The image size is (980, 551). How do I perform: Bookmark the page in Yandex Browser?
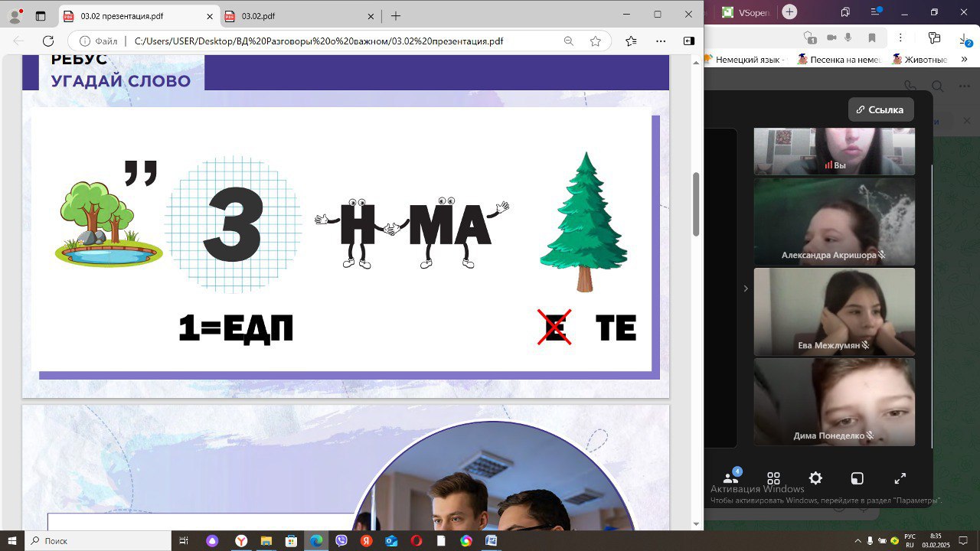tap(872, 37)
